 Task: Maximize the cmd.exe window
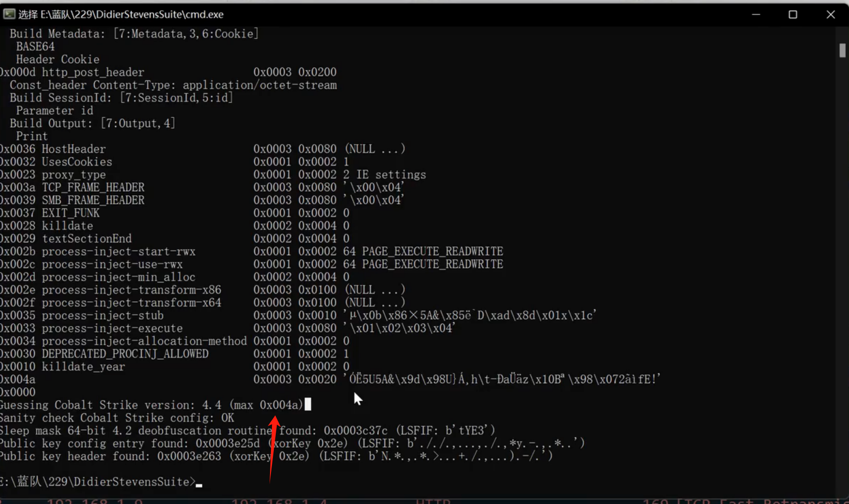tap(793, 15)
